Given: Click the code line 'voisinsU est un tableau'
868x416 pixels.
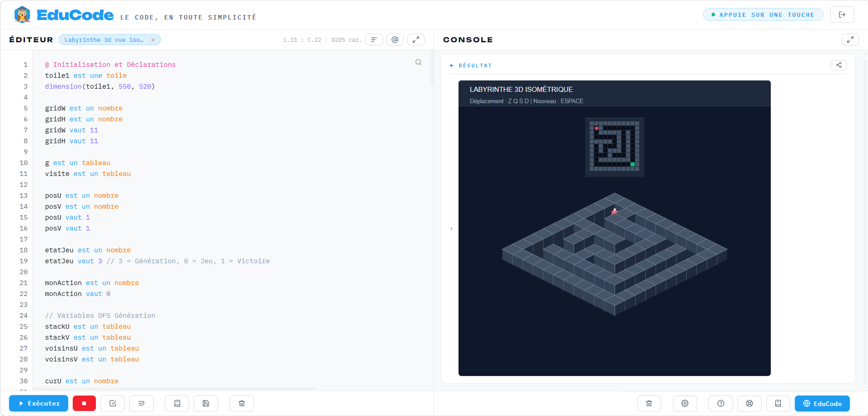Looking at the screenshot, I should pos(92,348).
